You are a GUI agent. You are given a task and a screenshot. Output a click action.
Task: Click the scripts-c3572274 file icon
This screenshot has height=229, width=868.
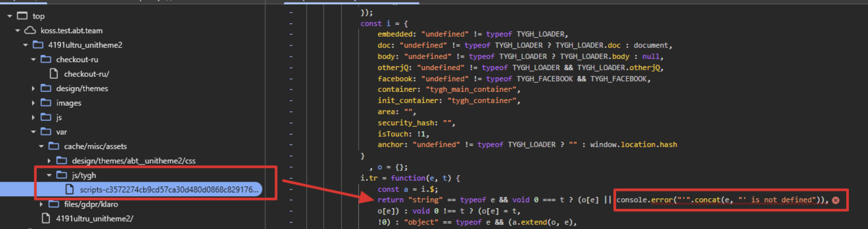click(x=70, y=190)
